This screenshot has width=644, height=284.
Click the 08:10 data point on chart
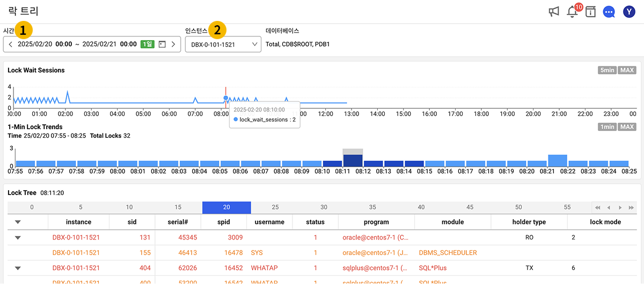226,98
